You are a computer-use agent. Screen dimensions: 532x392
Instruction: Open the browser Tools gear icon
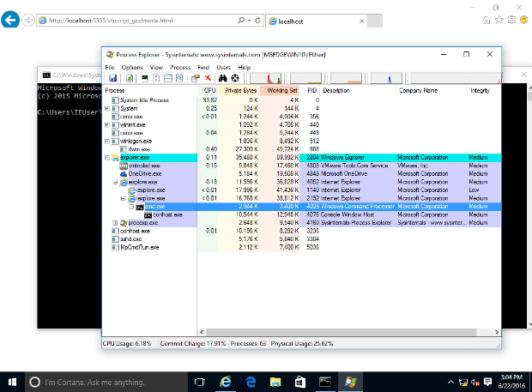(511, 20)
